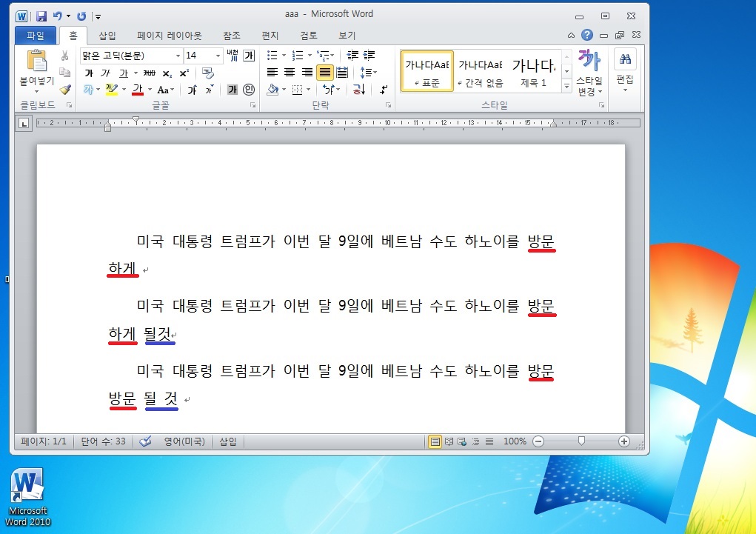
Task: Open zoom dialog via 100% label
Action: coord(515,441)
